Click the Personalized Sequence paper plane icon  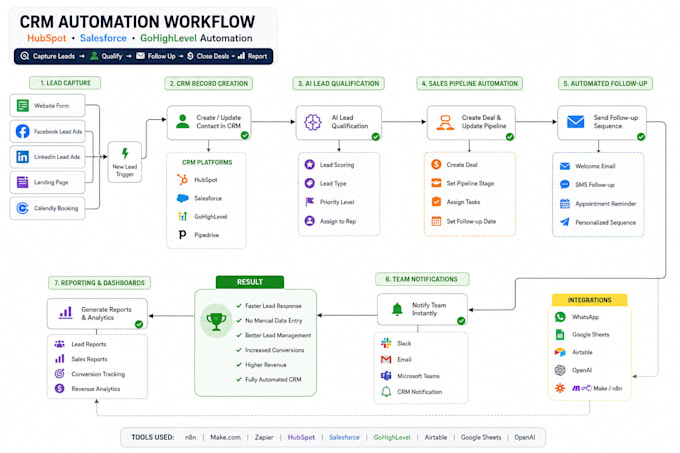(x=565, y=222)
